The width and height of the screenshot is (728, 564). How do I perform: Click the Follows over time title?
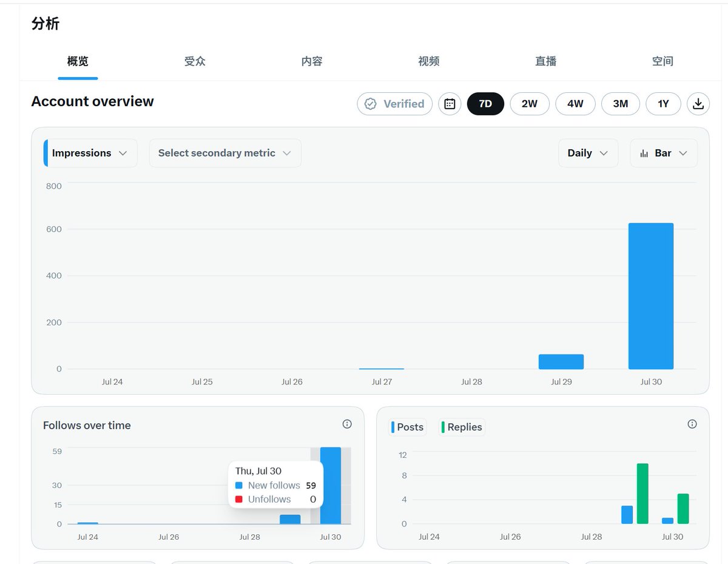pos(87,426)
